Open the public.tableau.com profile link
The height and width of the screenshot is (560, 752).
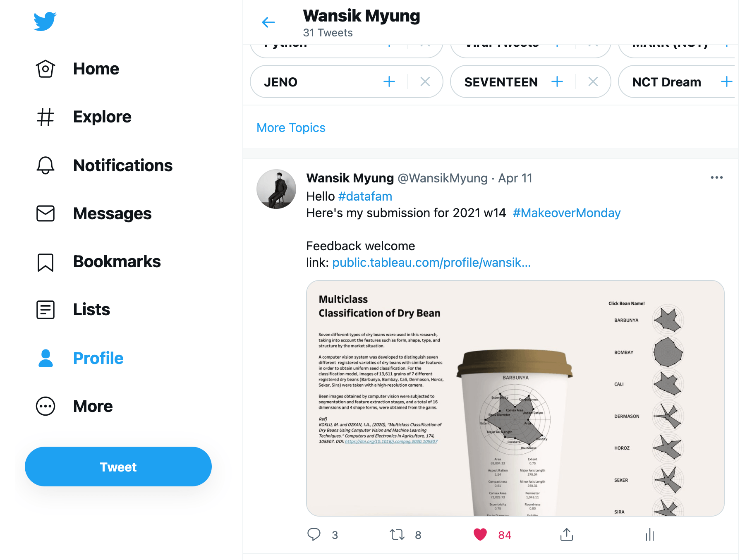(431, 263)
